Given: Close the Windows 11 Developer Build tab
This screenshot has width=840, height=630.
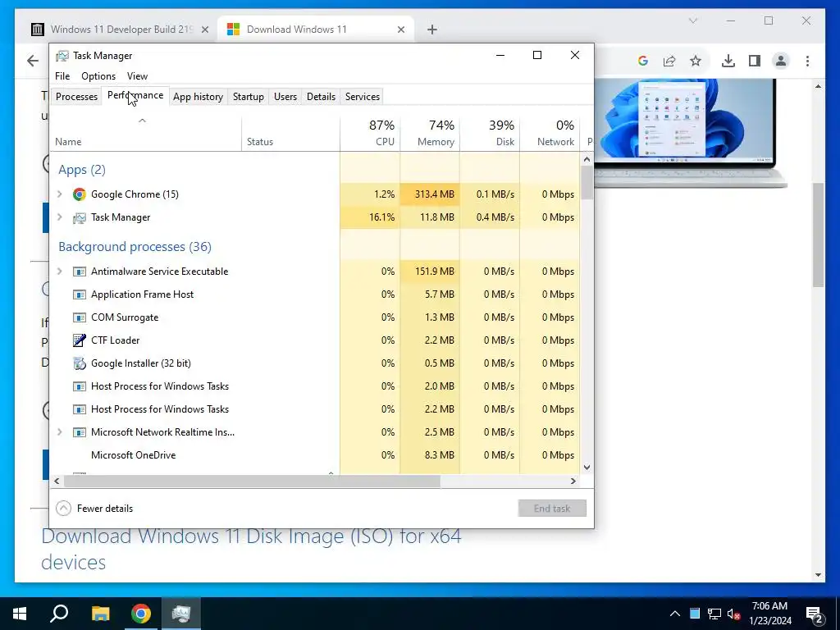Looking at the screenshot, I should (204, 30).
